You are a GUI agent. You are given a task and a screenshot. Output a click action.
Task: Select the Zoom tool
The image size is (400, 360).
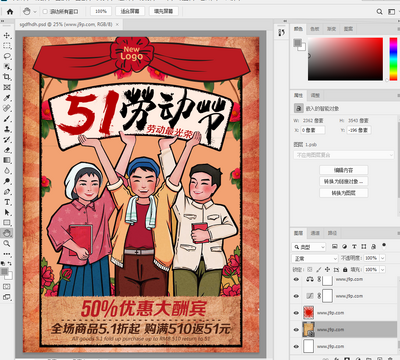[x=7, y=244]
